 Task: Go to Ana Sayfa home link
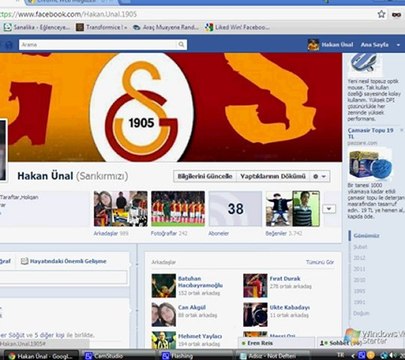click(x=375, y=45)
